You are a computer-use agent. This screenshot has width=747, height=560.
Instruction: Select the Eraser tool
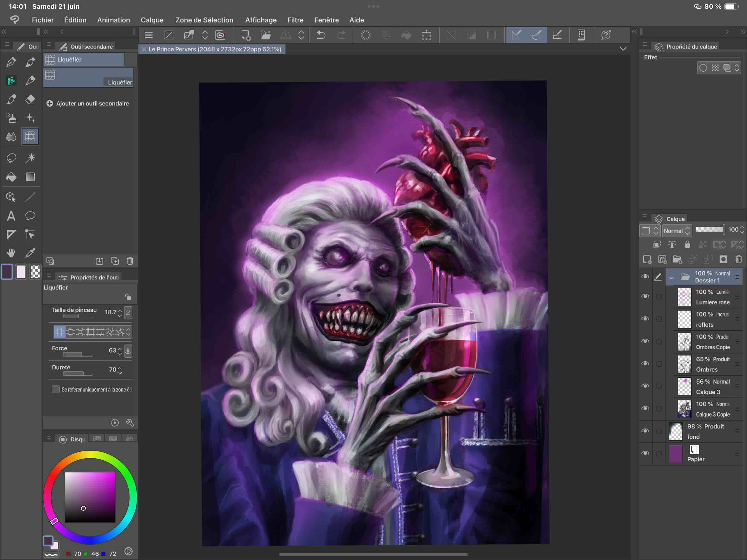pyautogui.click(x=30, y=99)
